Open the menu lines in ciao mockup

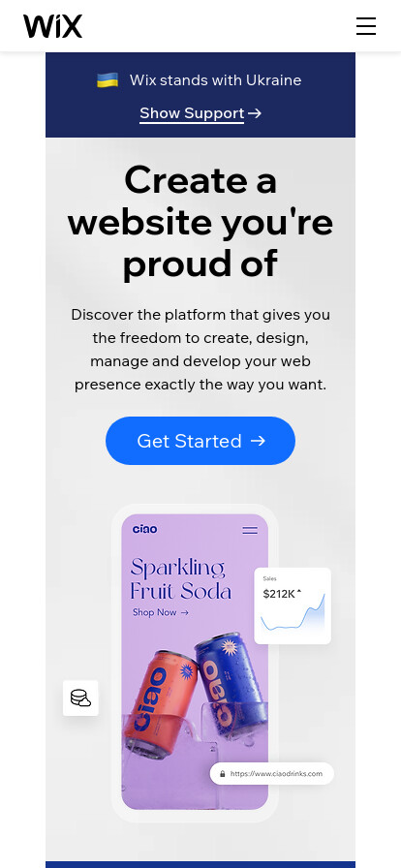(x=250, y=530)
